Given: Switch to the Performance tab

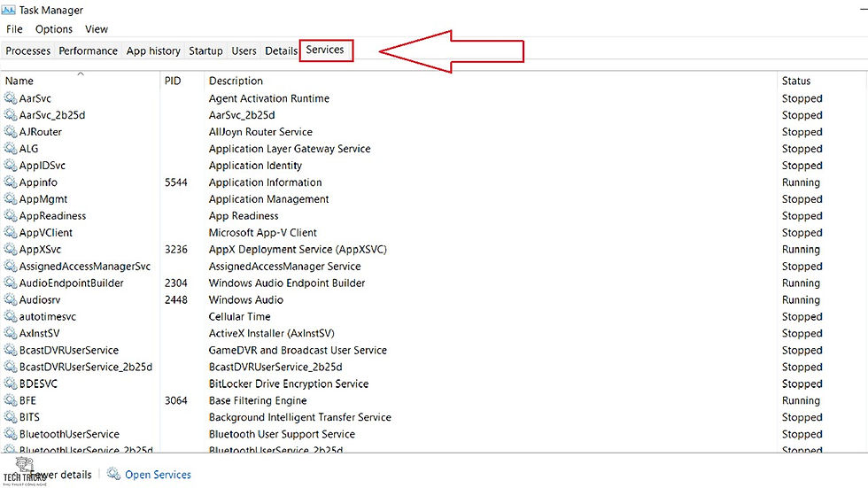Looking at the screenshot, I should click(x=88, y=50).
